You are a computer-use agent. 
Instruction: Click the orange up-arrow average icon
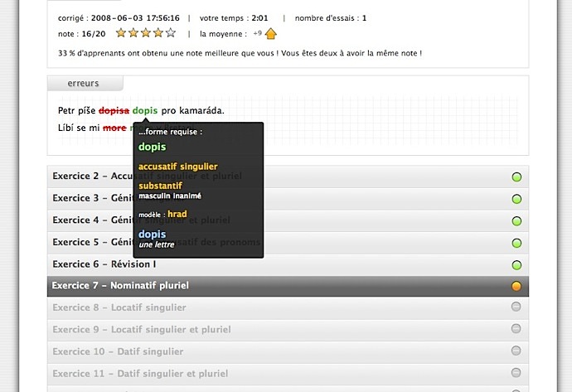point(271,33)
